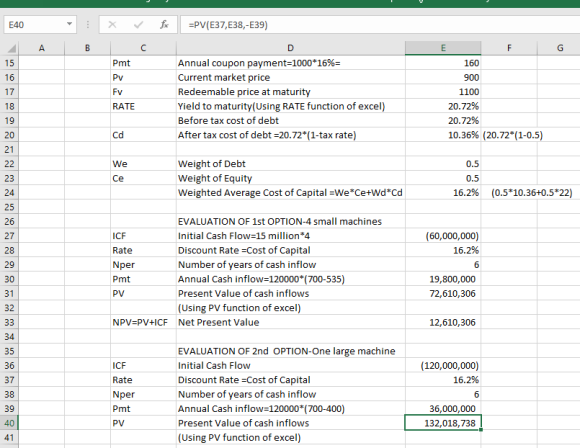580x448 pixels.
Task: Click the 72,610,306 value cell
Action: tap(443, 294)
